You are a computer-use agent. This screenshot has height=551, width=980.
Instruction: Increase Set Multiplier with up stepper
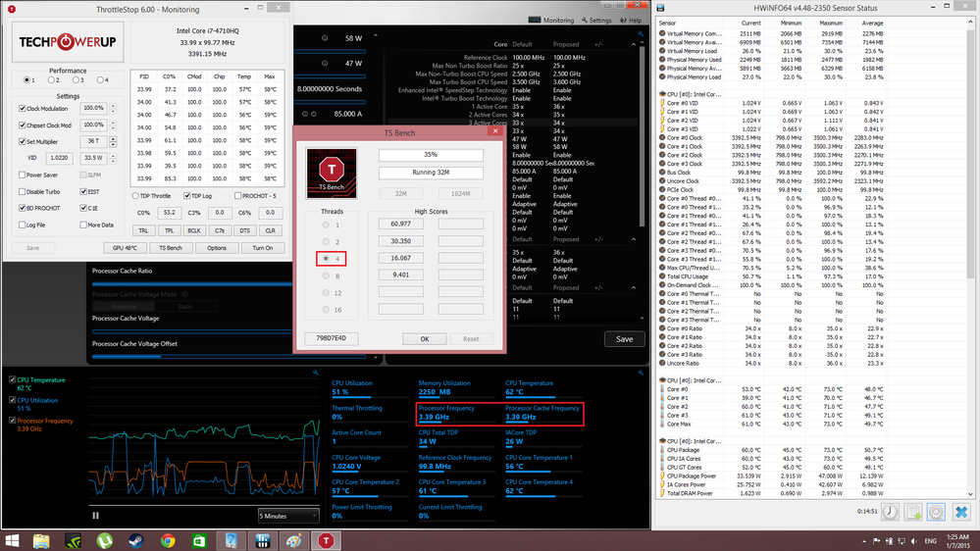point(113,138)
